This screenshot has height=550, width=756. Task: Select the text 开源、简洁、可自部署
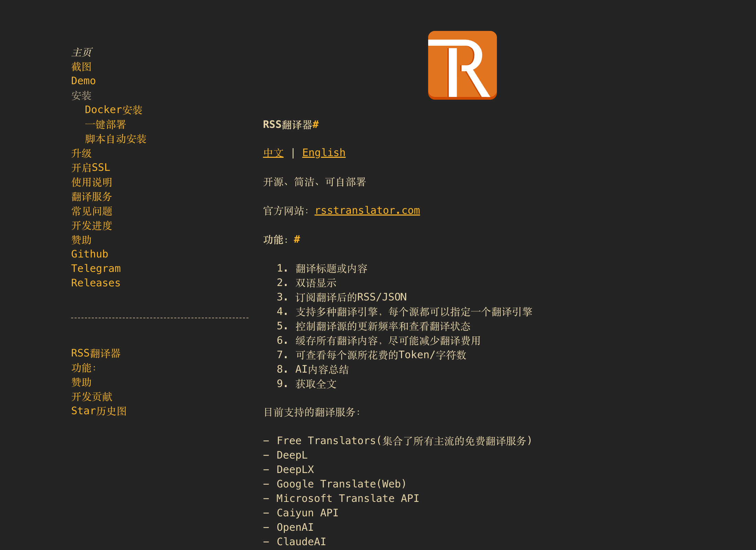(314, 182)
